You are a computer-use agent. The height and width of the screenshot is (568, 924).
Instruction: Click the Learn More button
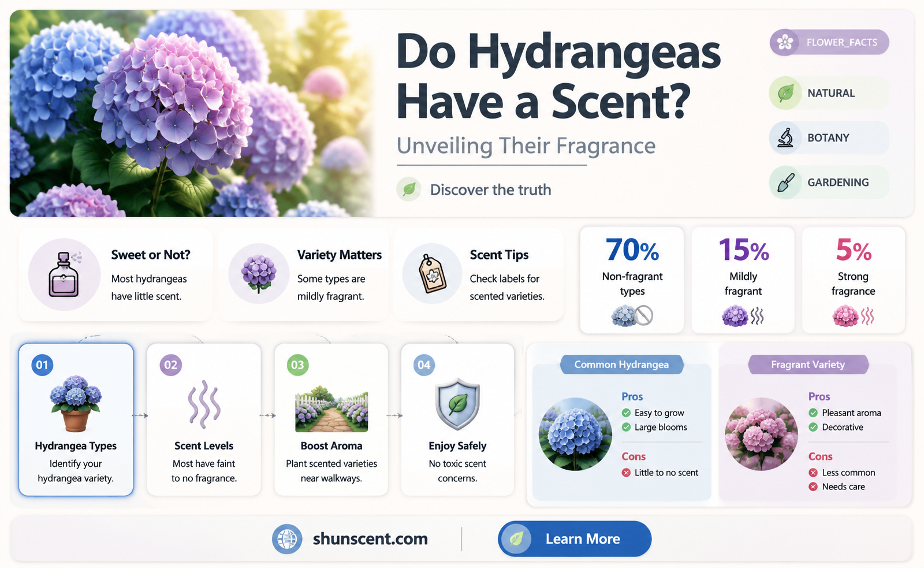[575, 539]
